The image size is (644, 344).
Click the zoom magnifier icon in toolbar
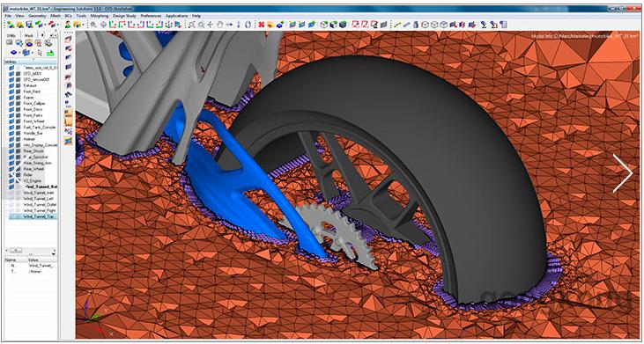tap(93, 25)
